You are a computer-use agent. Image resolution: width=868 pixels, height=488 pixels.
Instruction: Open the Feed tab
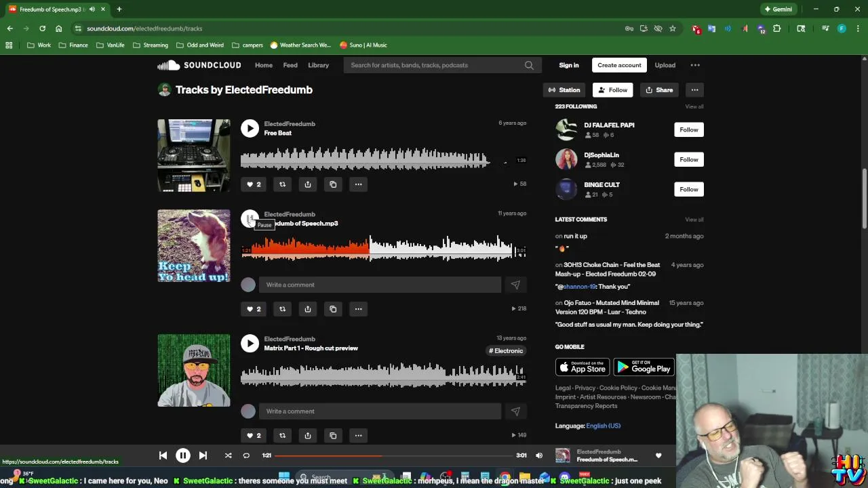pos(290,65)
